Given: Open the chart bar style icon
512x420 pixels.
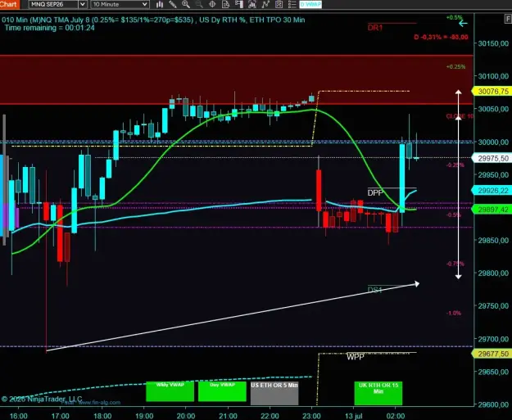Looking at the screenshot, I should pos(160,4).
